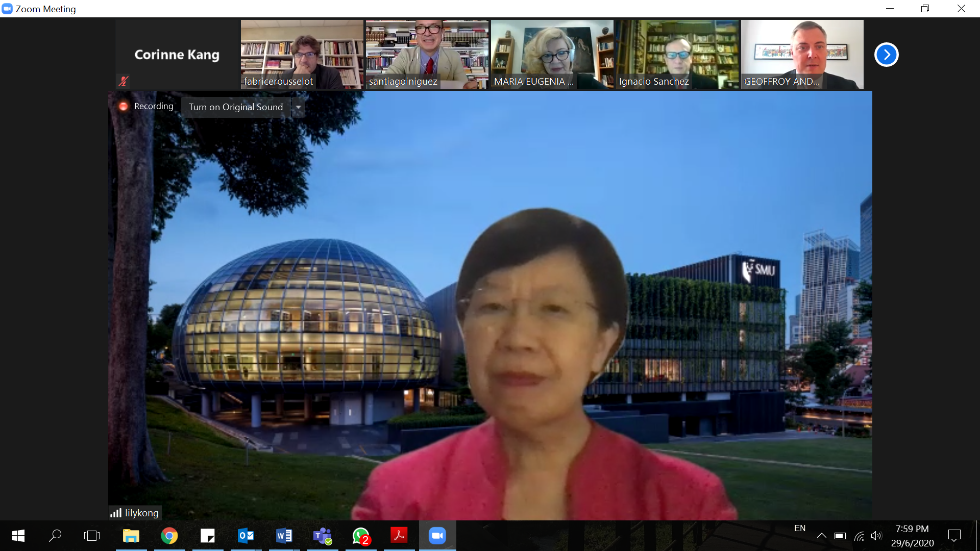Show hidden system tray icons
The image size is (980, 551).
tap(821, 536)
